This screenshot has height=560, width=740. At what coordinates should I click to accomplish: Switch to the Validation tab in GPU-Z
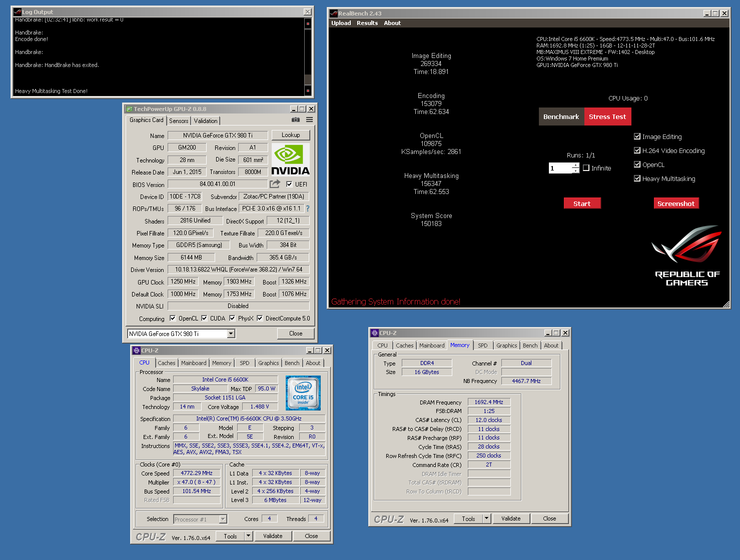pyautogui.click(x=206, y=121)
